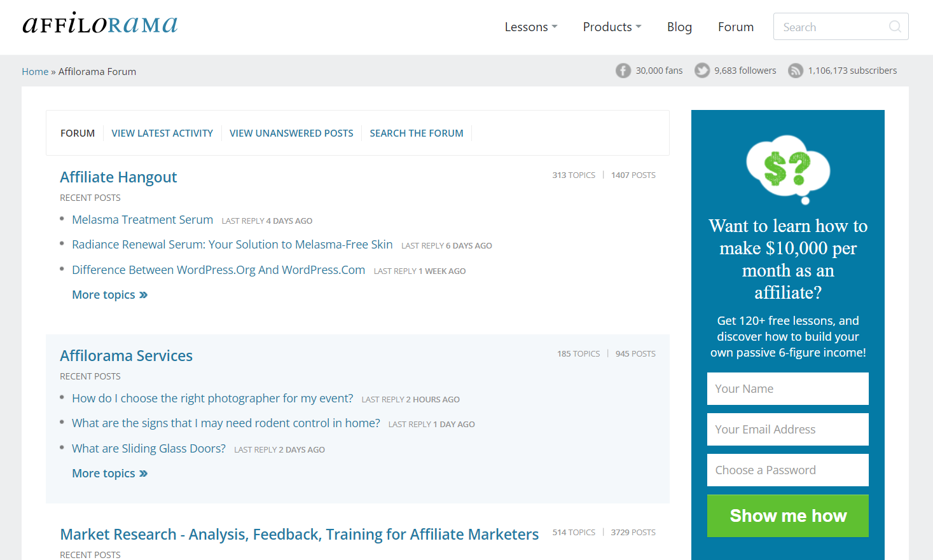Select the FORUM tab
This screenshot has width=933, height=560.
(78, 133)
